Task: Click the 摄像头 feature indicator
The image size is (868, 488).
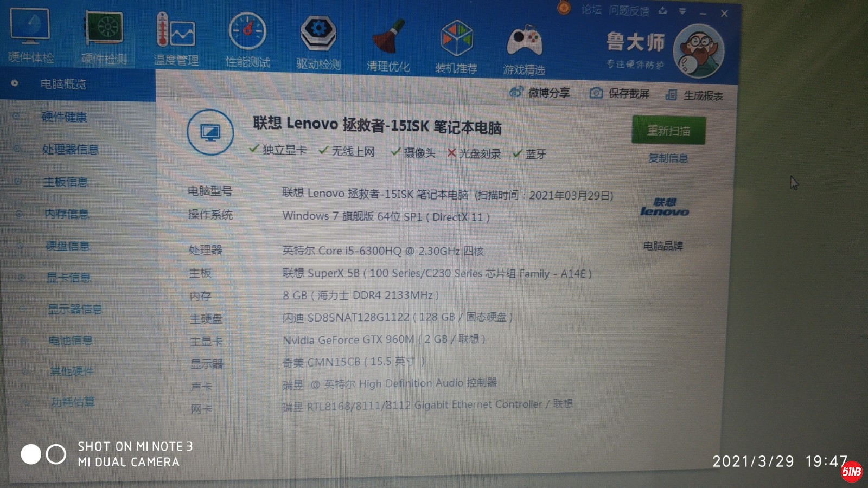Action: [413, 152]
